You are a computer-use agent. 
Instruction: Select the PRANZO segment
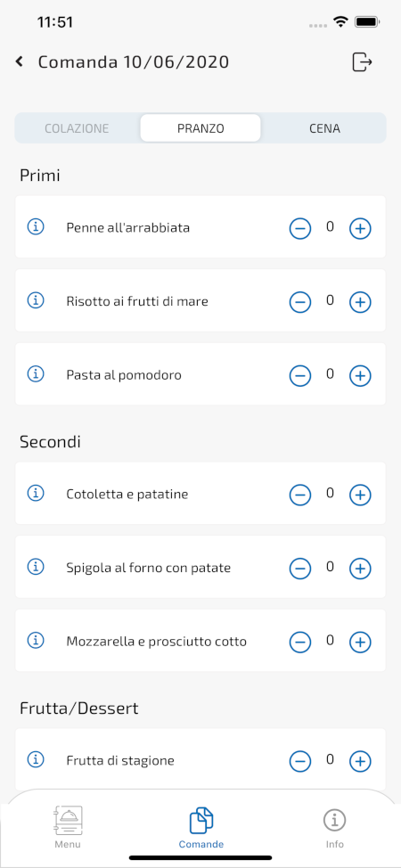(x=200, y=128)
